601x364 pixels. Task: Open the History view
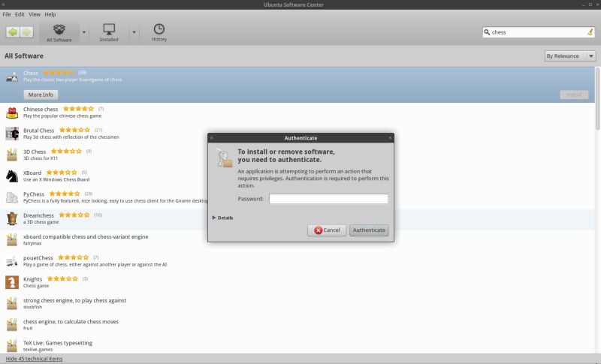[x=159, y=33]
